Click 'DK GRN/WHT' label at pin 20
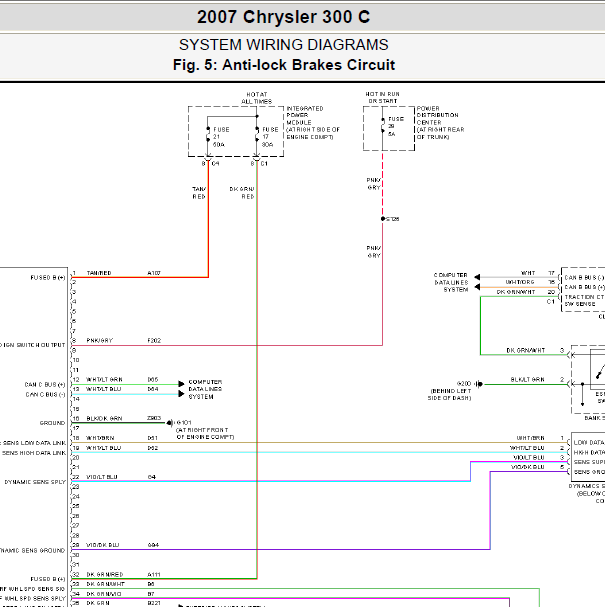Screen dimensions: 605x607 (x=516, y=292)
